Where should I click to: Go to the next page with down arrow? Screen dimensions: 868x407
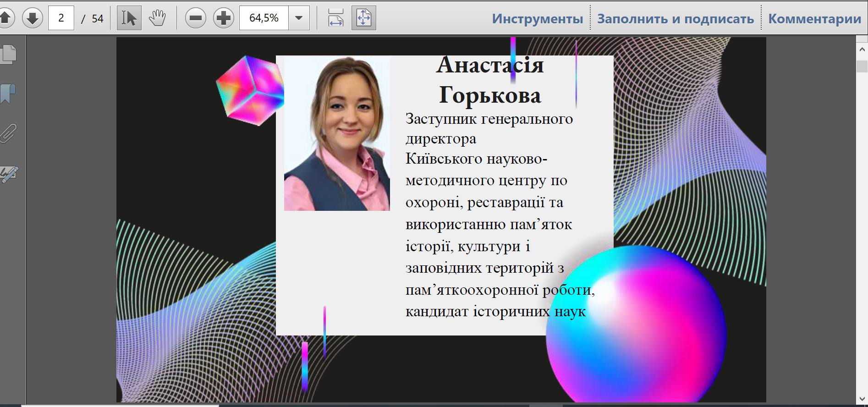[x=32, y=18]
